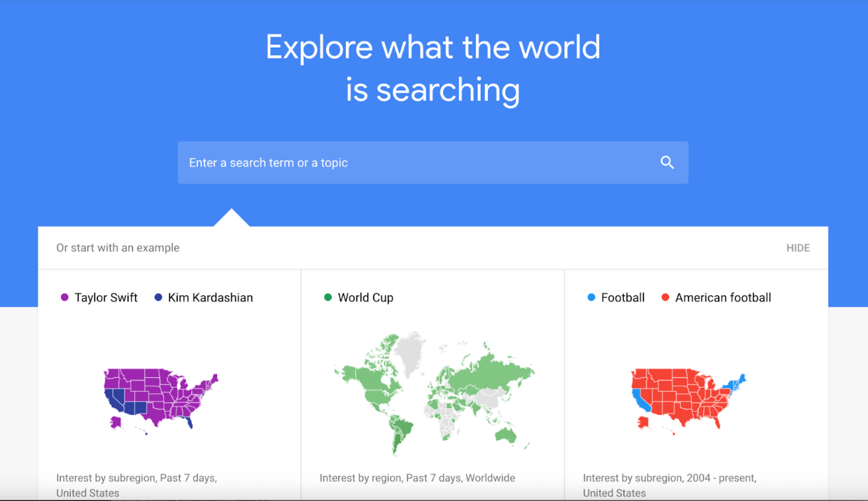Click the Football legend label

[x=622, y=297]
